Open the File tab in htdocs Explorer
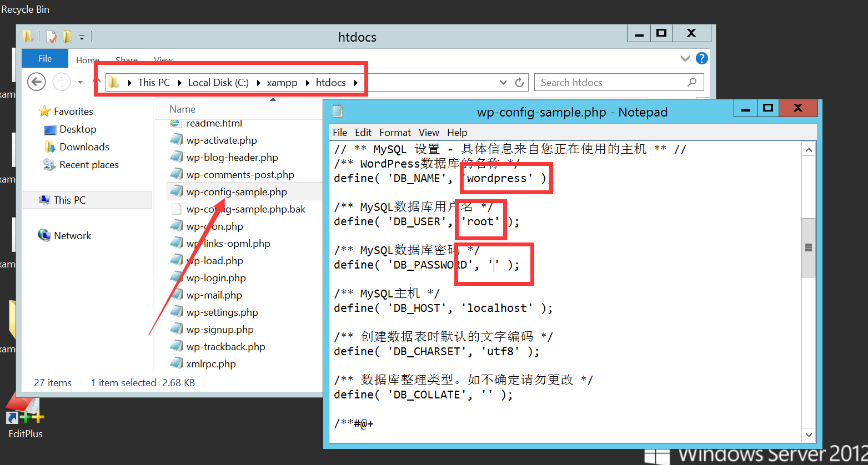The height and width of the screenshot is (465, 868). tap(45, 59)
